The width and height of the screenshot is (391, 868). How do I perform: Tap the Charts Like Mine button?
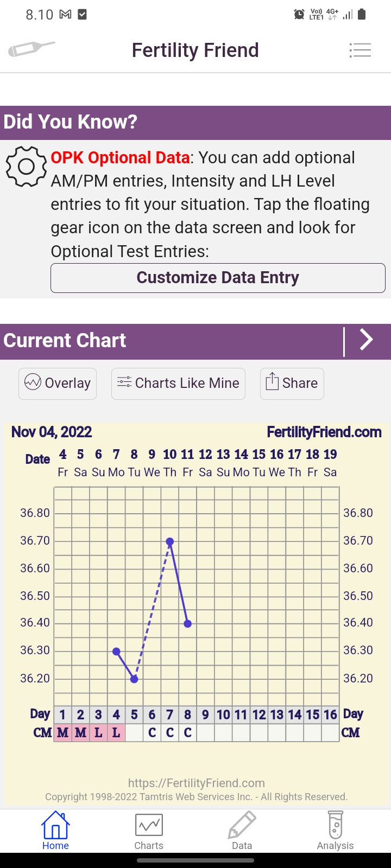click(x=178, y=384)
